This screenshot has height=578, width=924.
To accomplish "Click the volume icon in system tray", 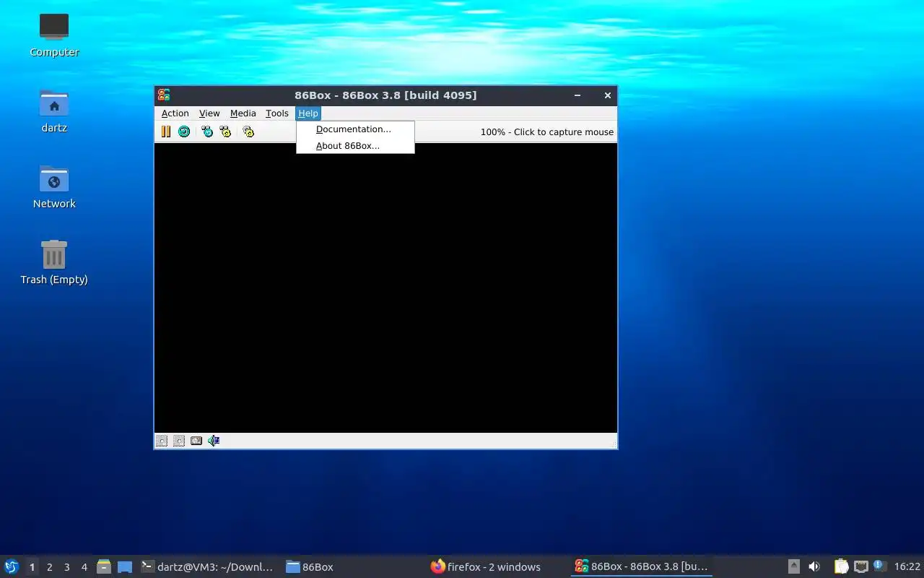I will pyautogui.click(x=814, y=567).
